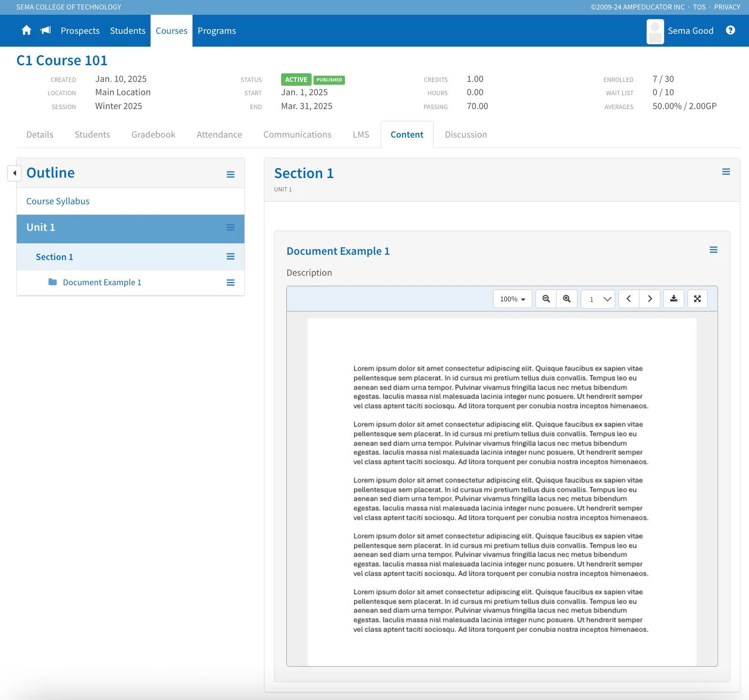Open the Section 1 outline row menu
Screen dimensions: 749x700
pyautogui.click(x=231, y=257)
